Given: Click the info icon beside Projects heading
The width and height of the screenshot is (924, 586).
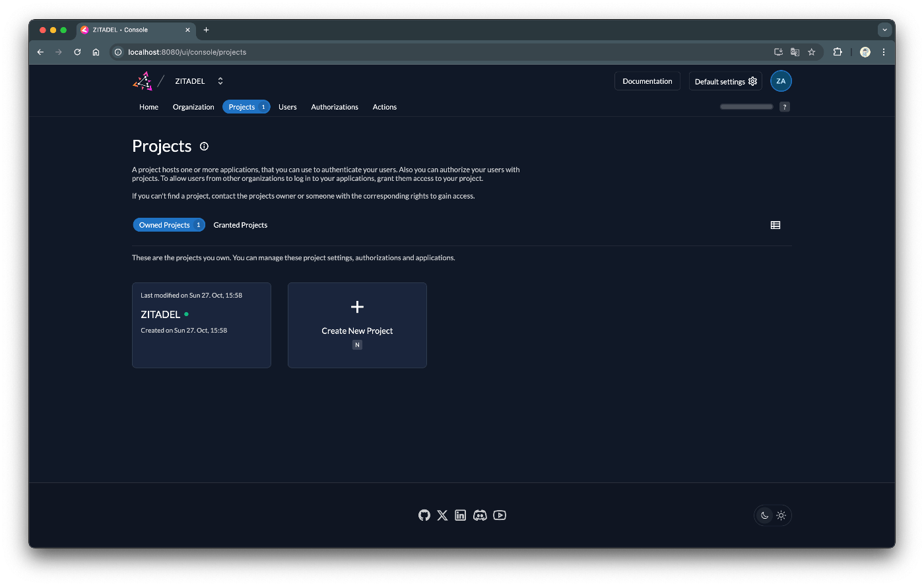Looking at the screenshot, I should coord(204,146).
